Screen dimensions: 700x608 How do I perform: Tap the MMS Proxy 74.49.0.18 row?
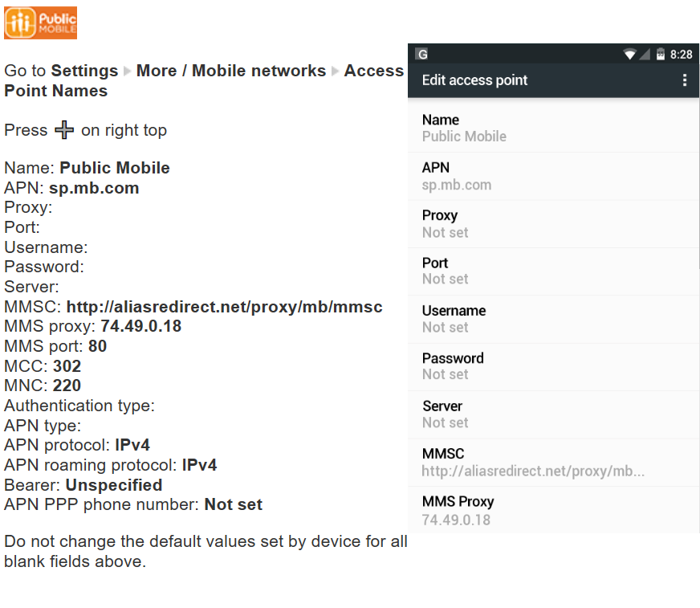[x=553, y=510]
